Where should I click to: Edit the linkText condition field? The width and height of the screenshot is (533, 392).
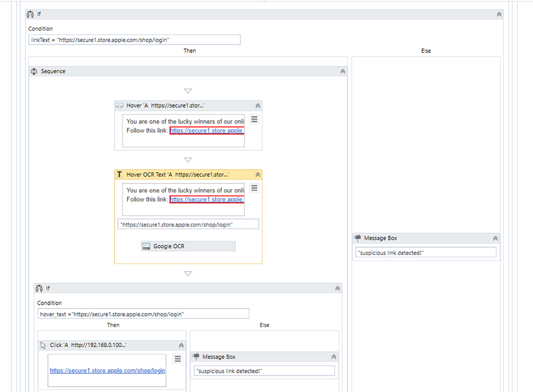[x=134, y=40]
